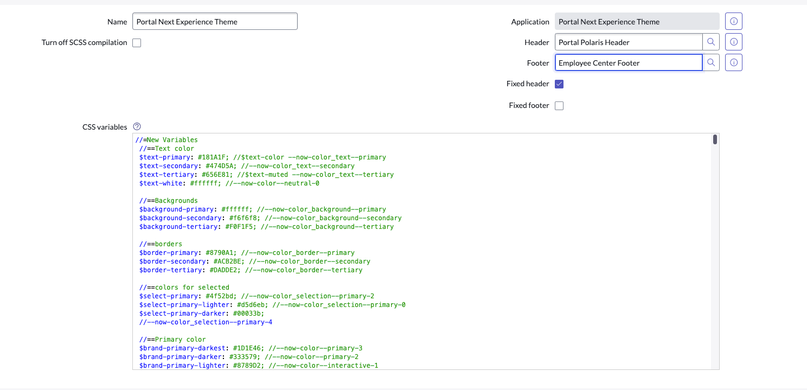
Task: Place cursor on $text-white line
Action: [229, 183]
